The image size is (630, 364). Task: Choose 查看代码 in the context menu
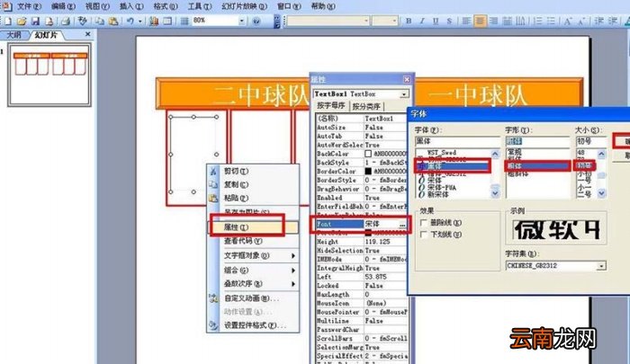253,241
